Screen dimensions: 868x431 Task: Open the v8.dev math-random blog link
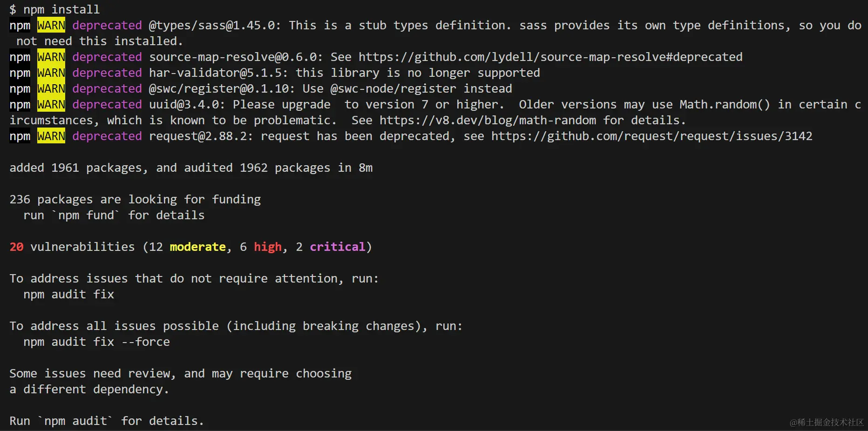pyautogui.click(x=488, y=121)
